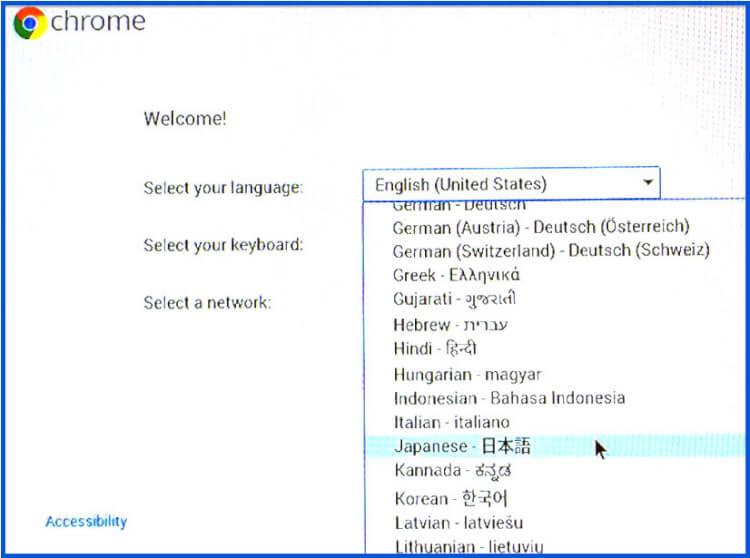Choose Indonesian - Bahasa Indonesia
750x558 pixels.
[x=508, y=398]
